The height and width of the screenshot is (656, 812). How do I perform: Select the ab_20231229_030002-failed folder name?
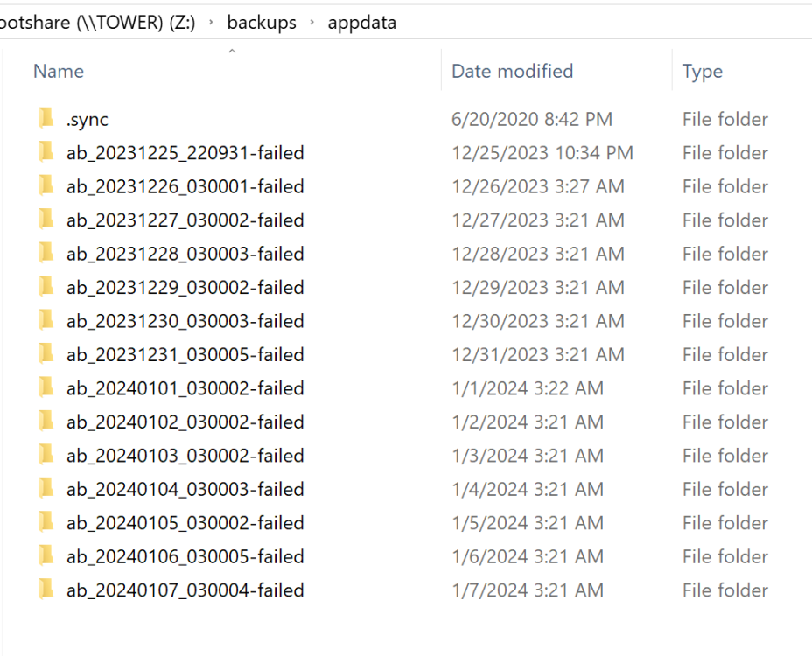(185, 288)
